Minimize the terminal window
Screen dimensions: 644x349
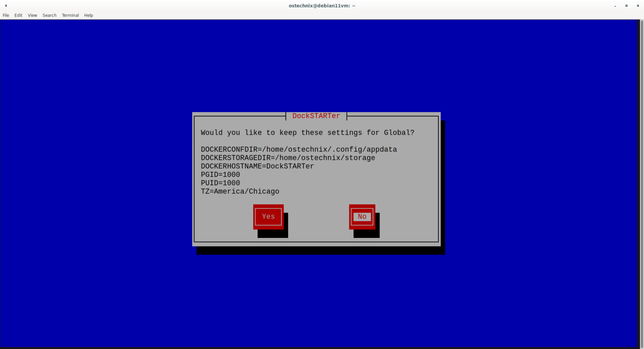point(614,5)
